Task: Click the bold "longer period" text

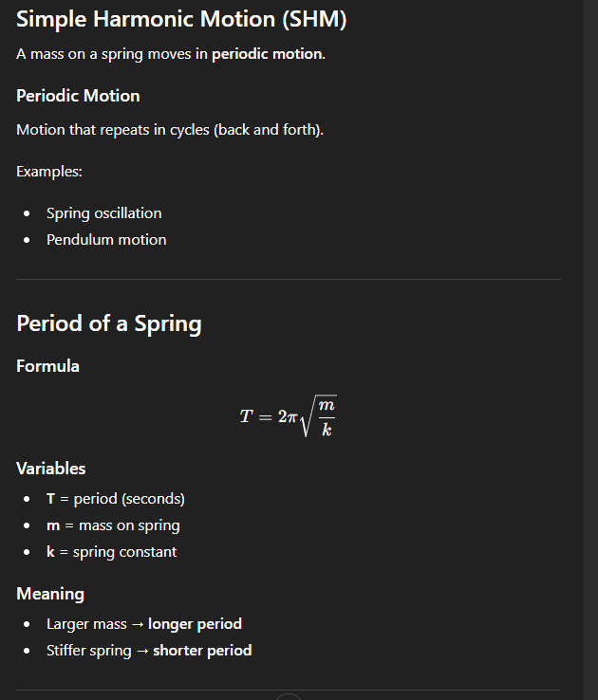Action: click(195, 624)
